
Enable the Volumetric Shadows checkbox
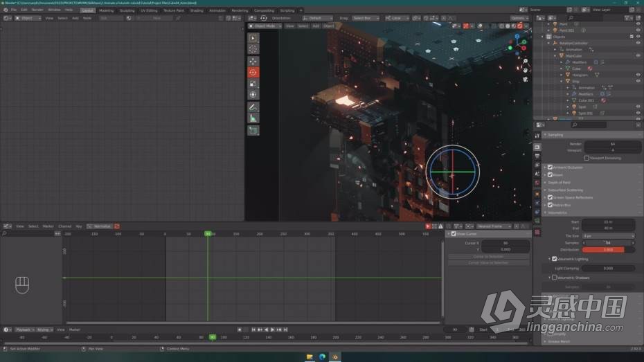(555, 278)
